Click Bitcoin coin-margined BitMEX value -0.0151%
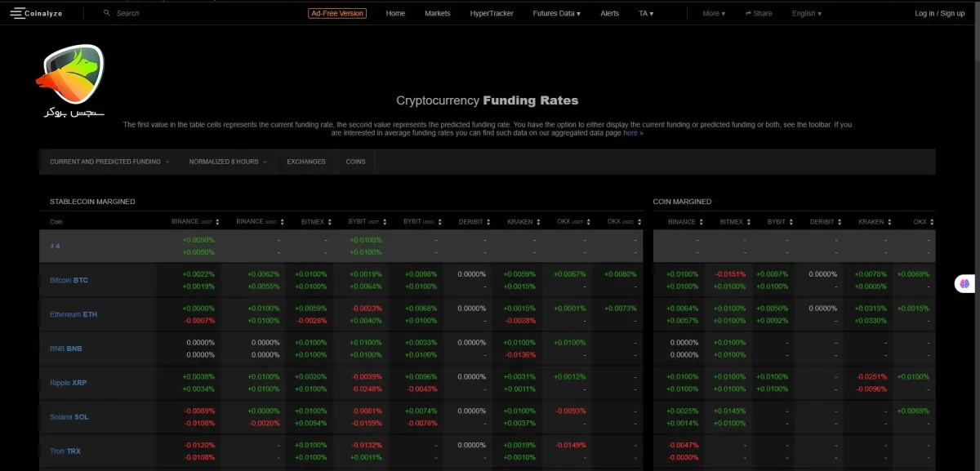Image resolution: width=980 pixels, height=471 pixels. point(730,274)
